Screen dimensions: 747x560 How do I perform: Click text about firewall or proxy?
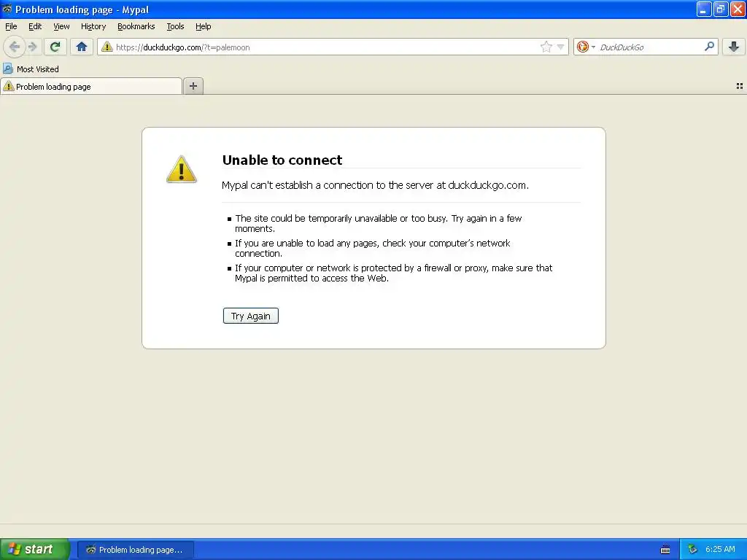(x=393, y=273)
